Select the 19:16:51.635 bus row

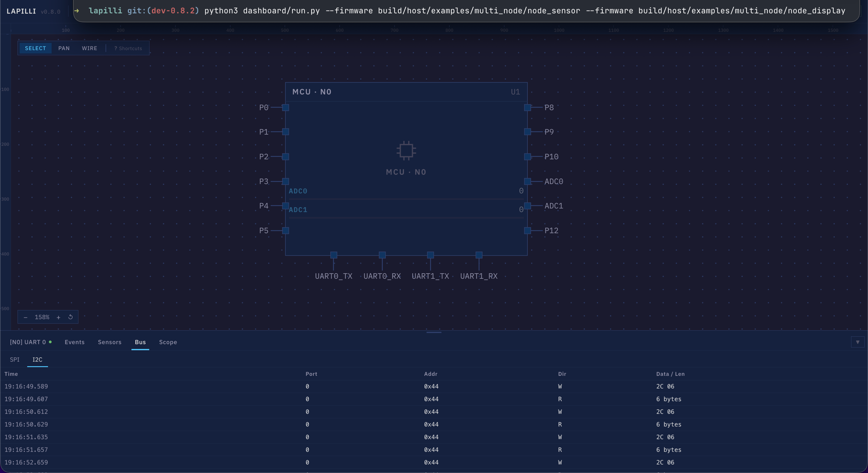coord(434,437)
